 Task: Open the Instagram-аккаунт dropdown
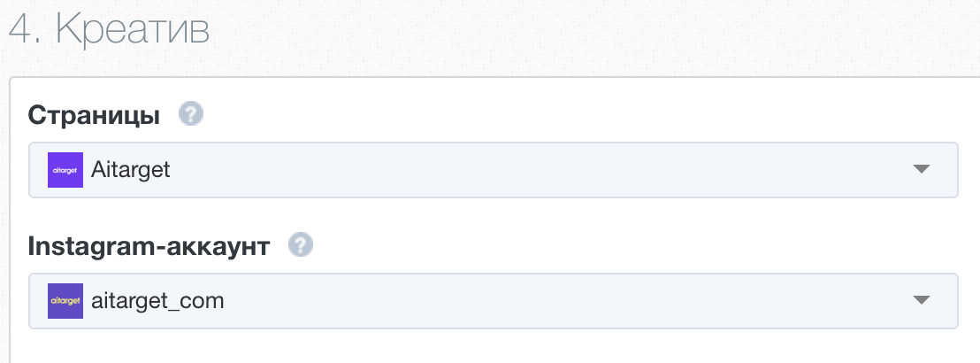coord(494,301)
